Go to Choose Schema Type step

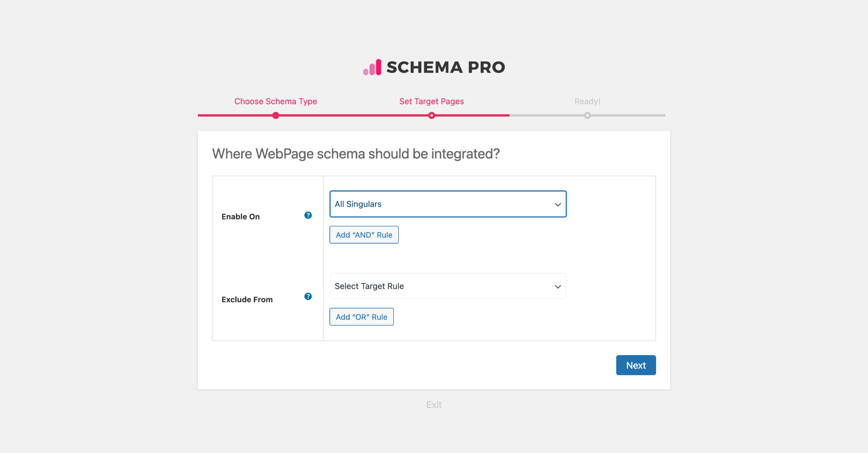click(275, 101)
